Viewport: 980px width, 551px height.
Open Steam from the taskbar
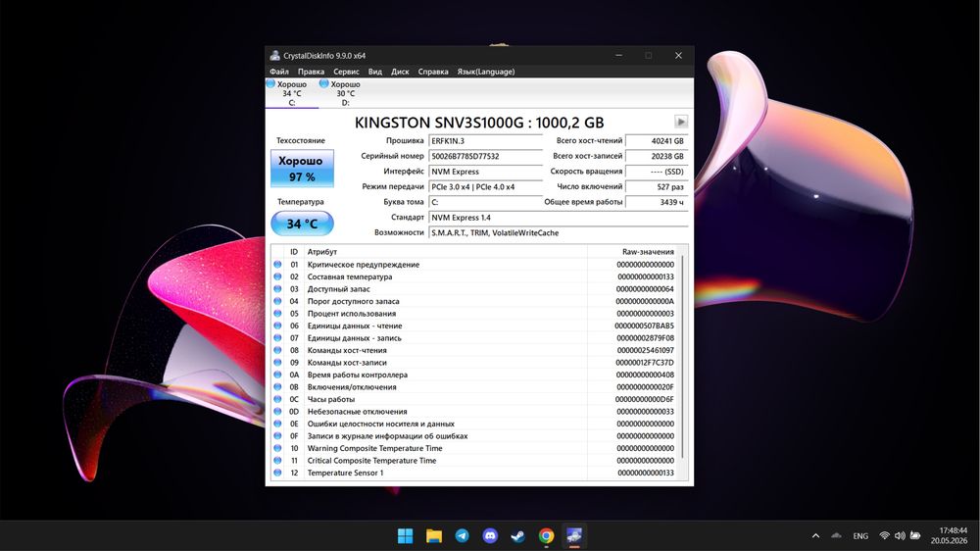pyautogui.click(x=518, y=536)
